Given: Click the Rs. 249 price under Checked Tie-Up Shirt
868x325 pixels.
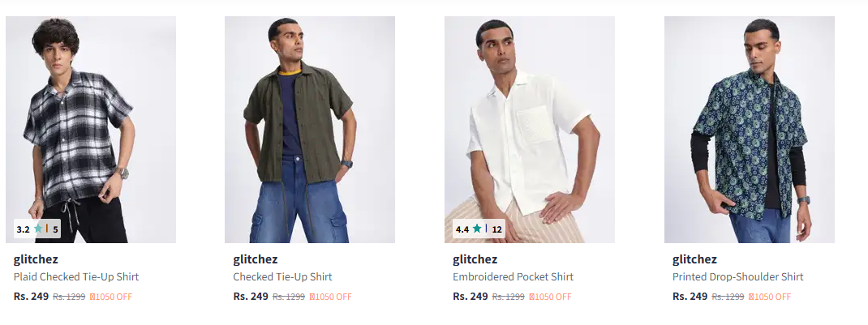Looking at the screenshot, I should coord(250,297).
